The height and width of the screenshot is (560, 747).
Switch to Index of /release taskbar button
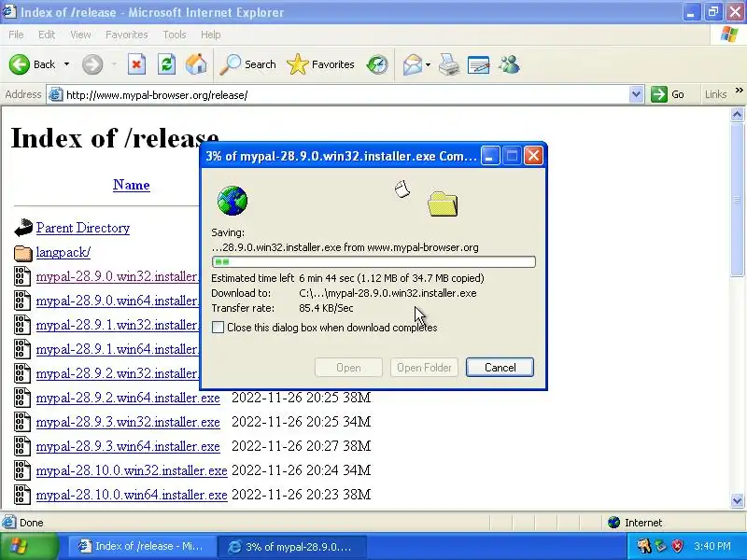(141, 546)
